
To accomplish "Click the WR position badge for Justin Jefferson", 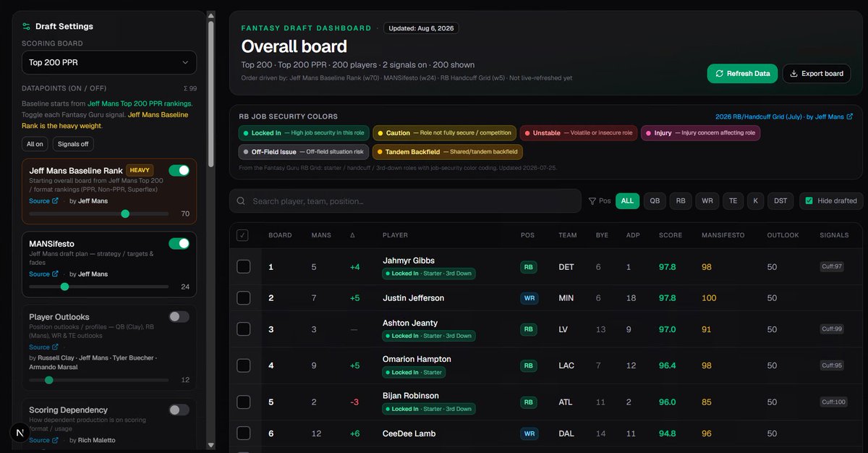I will point(529,298).
